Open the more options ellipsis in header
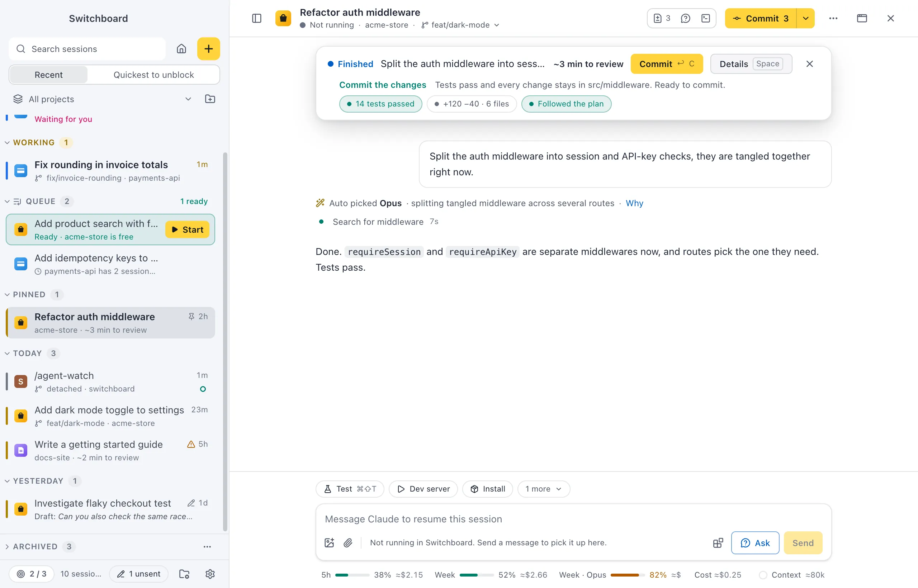The width and height of the screenshot is (918, 588). (x=833, y=18)
